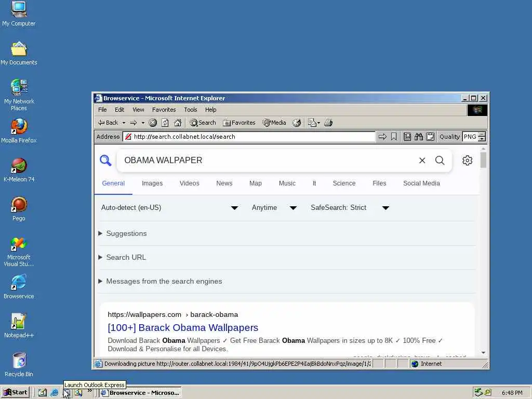Launch Internet Explorer from quick launch
This screenshot has height=399, width=532.
pyautogui.click(x=54, y=393)
